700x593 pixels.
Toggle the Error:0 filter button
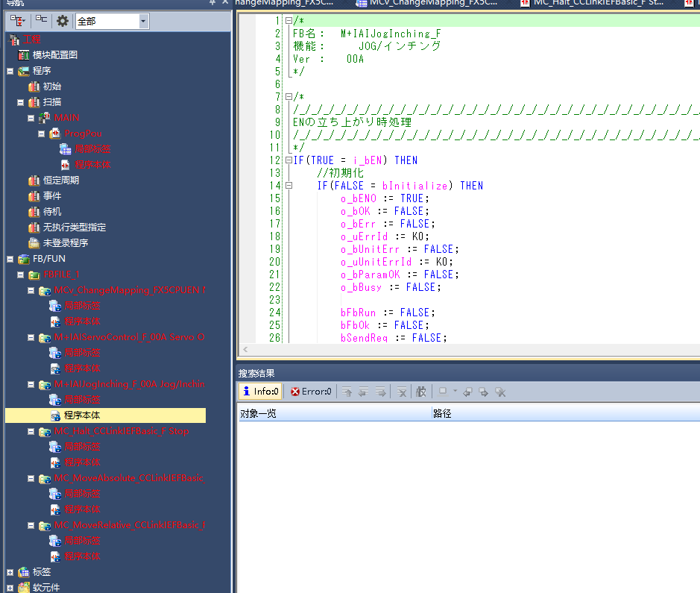click(x=310, y=392)
